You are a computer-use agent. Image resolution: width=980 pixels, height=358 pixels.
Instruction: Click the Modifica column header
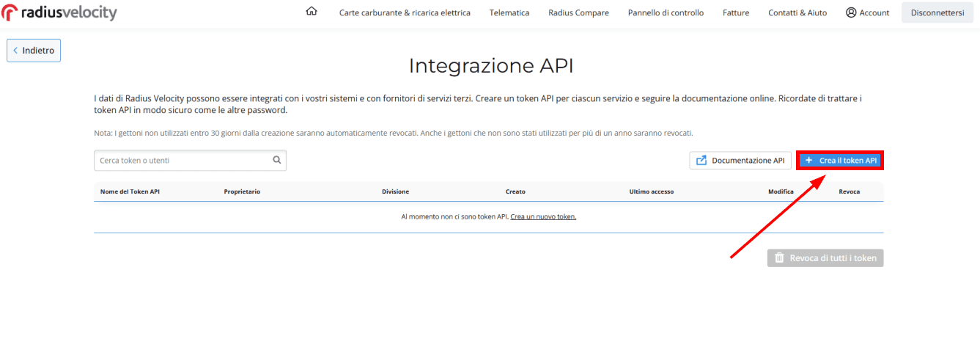pos(781,191)
